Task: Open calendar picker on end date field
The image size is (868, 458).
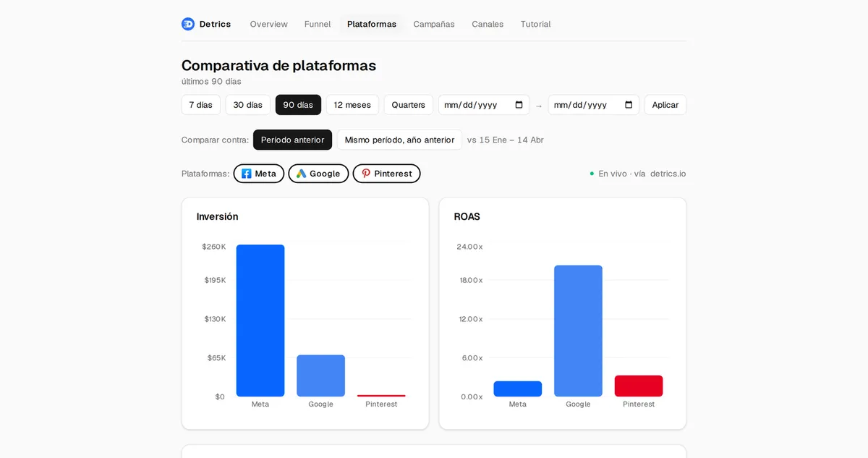Action: (629, 105)
